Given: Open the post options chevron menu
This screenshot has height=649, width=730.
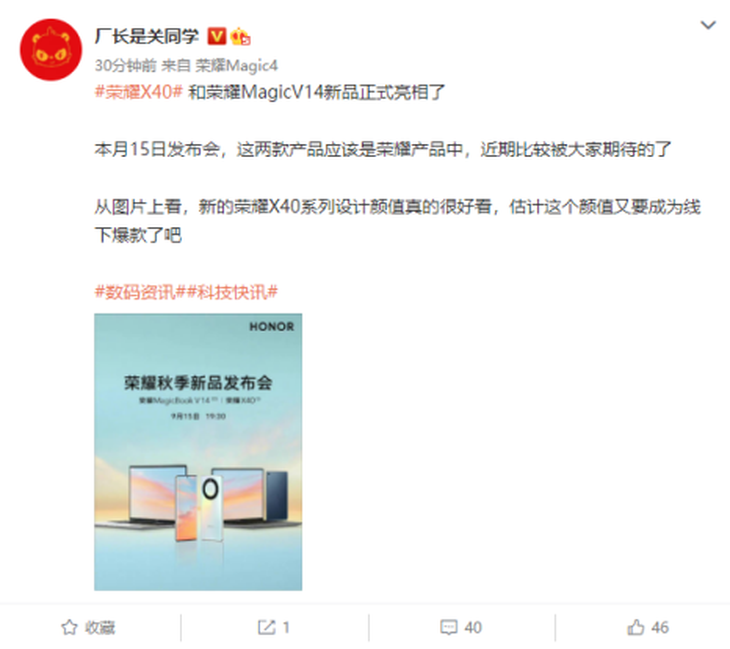Looking at the screenshot, I should pos(708,25).
